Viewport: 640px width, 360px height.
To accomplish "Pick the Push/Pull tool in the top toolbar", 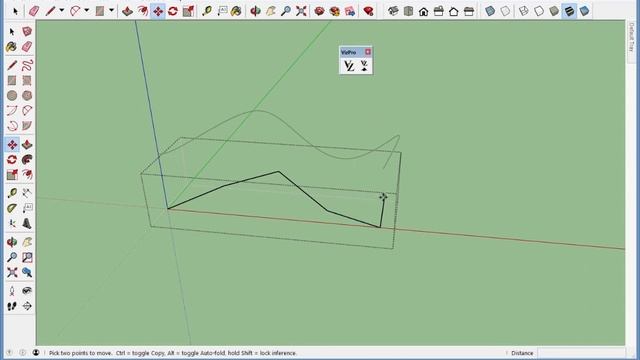I will coord(127,11).
